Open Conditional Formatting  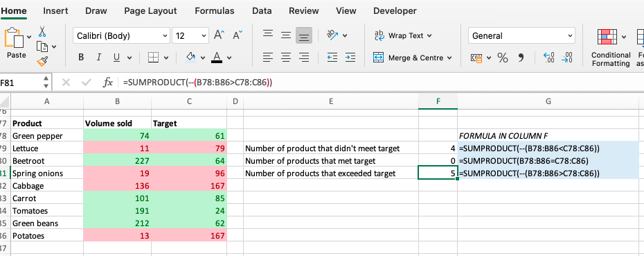coord(611,48)
